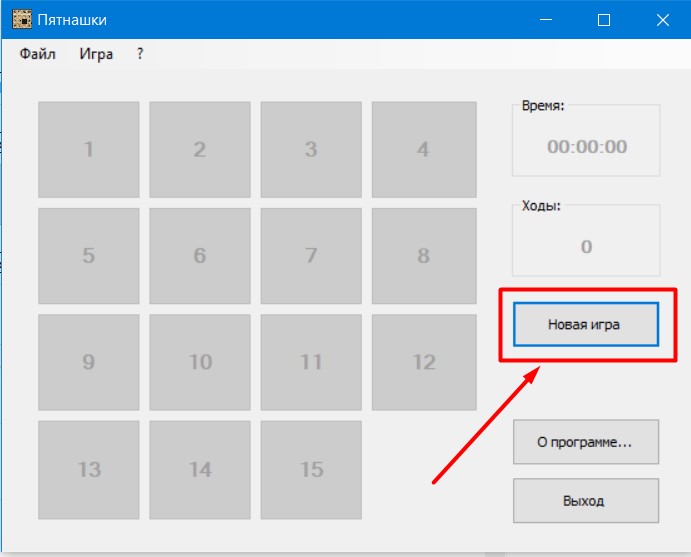Click the Время timer display

pyautogui.click(x=586, y=147)
